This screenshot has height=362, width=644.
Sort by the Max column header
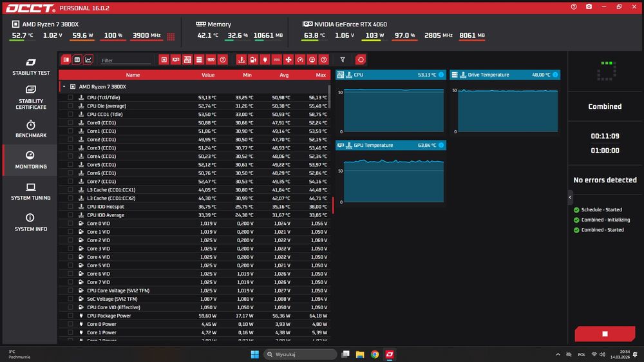[x=321, y=75]
